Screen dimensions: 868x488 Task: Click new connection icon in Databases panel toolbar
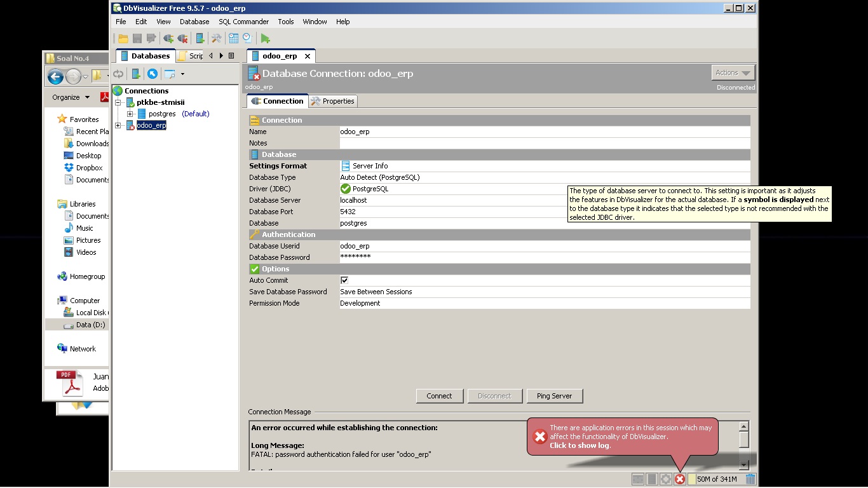tap(136, 74)
